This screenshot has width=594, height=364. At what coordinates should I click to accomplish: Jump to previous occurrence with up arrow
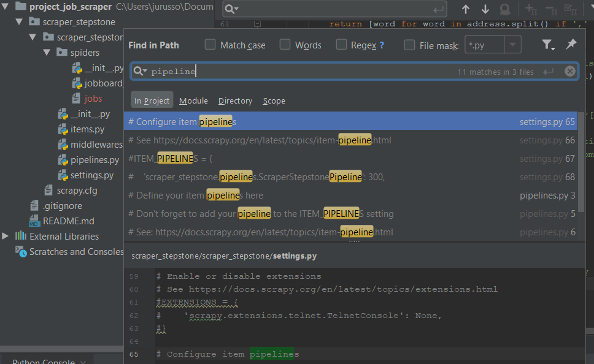click(466, 9)
